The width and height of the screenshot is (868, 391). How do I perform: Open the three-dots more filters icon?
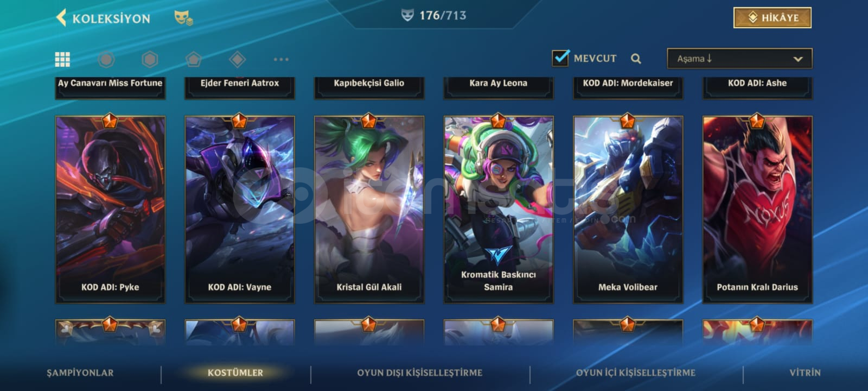point(281,59)
